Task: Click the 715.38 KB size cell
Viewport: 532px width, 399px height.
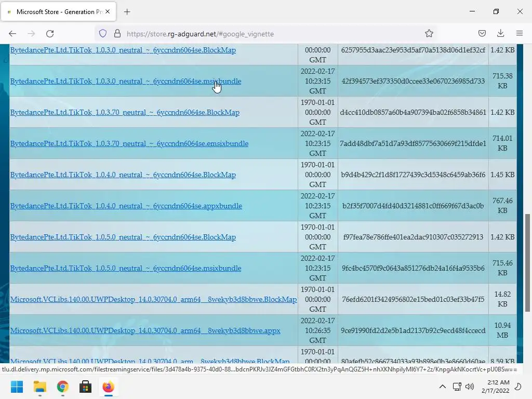Action: tap(502, 81)
